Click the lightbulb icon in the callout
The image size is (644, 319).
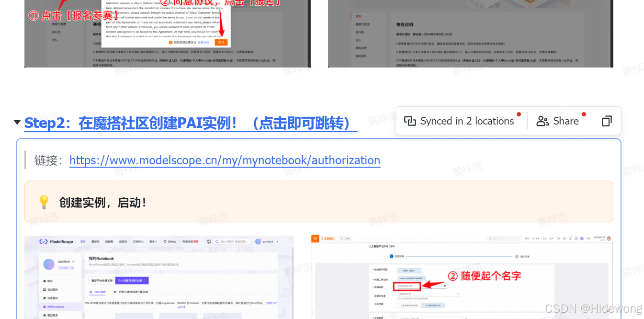tap(44, 202)
